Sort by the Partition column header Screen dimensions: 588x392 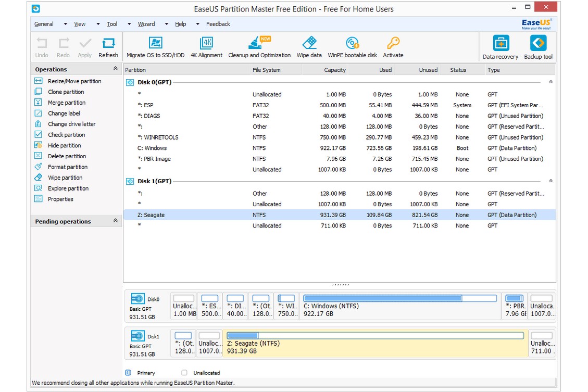click(187, 70)
